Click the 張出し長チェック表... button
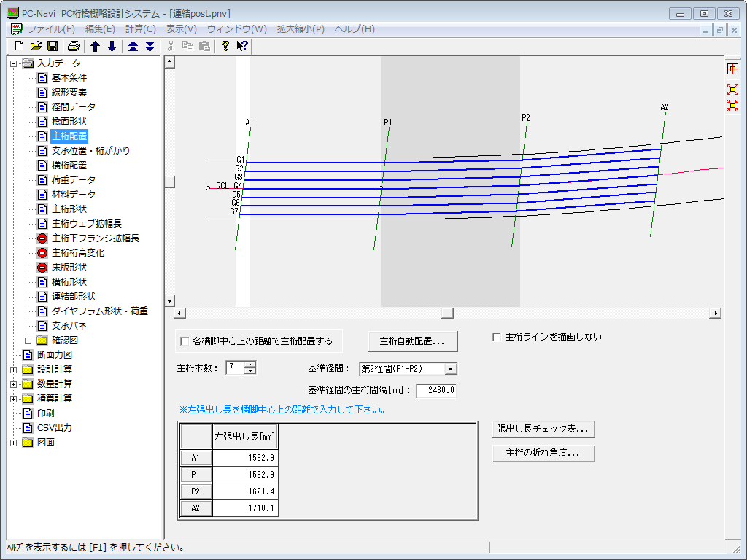The height and width of the screenshot is (560, 747). pyautogui.click(x=543, y=429)
